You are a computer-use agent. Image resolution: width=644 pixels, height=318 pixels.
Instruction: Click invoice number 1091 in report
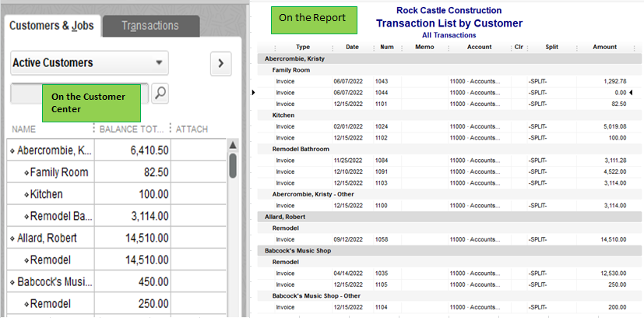pos(381,171)
